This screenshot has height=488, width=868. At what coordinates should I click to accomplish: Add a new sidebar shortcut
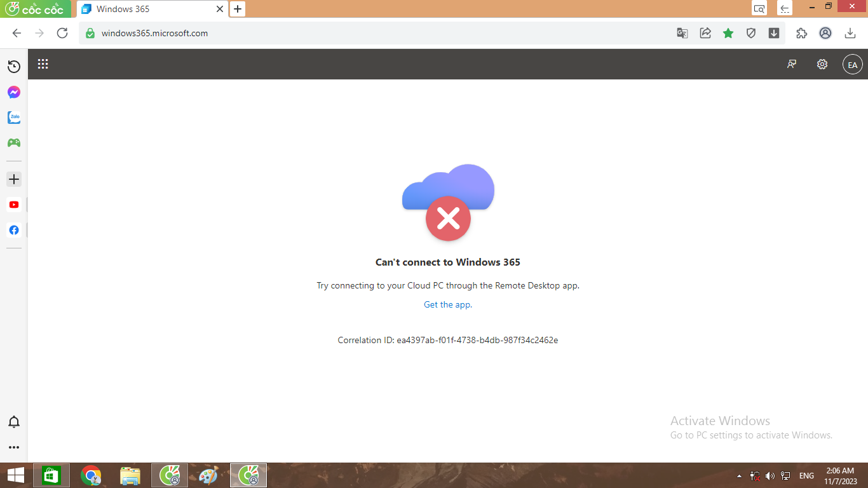(x=14, y=179)
